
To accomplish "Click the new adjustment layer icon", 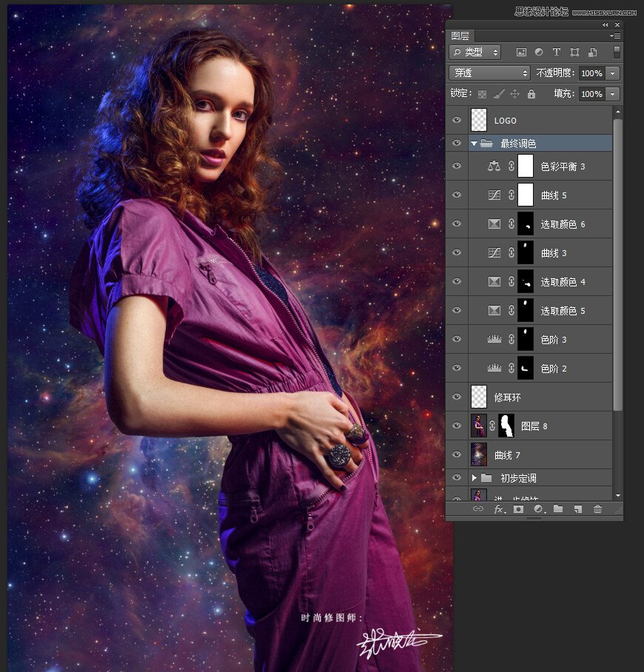I will tap(538, 509).
